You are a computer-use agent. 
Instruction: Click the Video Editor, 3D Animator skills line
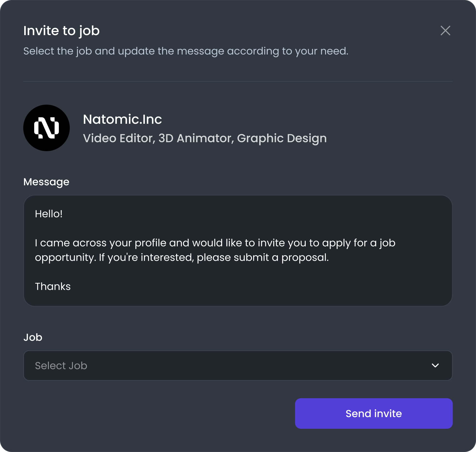pos(205,138)
